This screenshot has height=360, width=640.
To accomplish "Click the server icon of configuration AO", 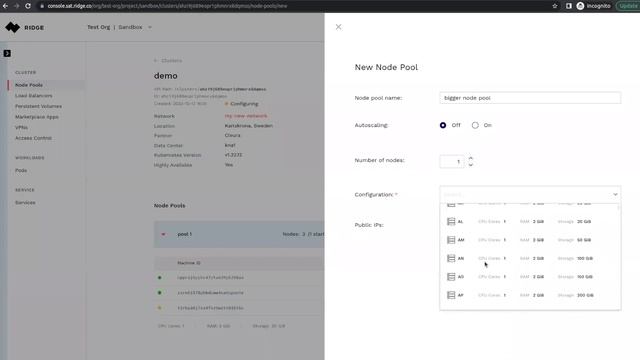I will coord(451,277).
